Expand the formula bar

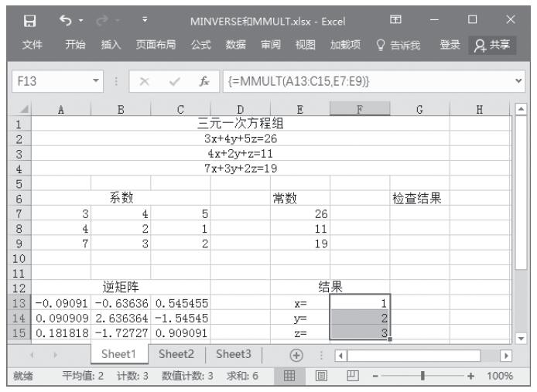coord(519,80)
